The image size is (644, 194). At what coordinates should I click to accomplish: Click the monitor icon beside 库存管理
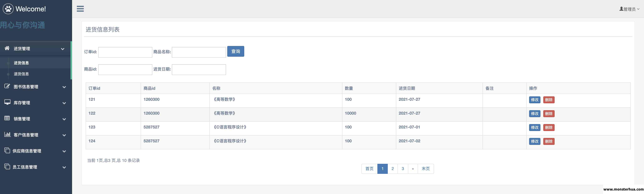click(7, 102)
